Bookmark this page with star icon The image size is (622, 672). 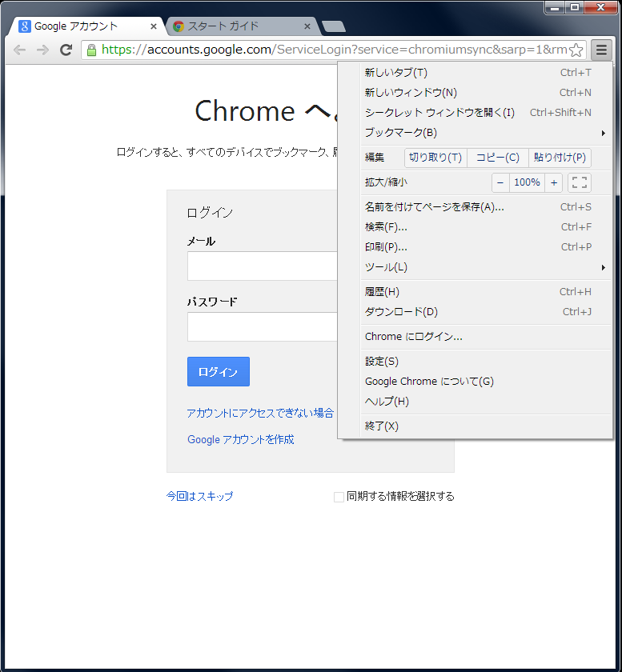coord(576,50)
